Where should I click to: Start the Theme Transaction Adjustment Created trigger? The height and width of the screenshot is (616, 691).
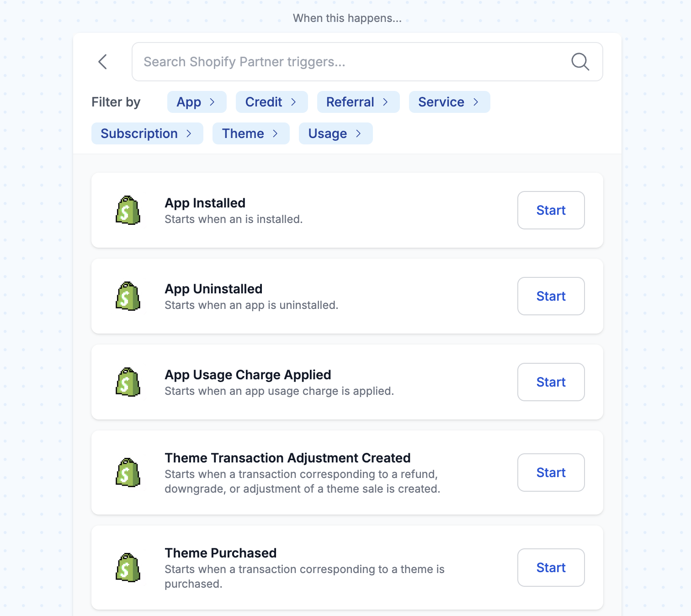coord(551,473)
